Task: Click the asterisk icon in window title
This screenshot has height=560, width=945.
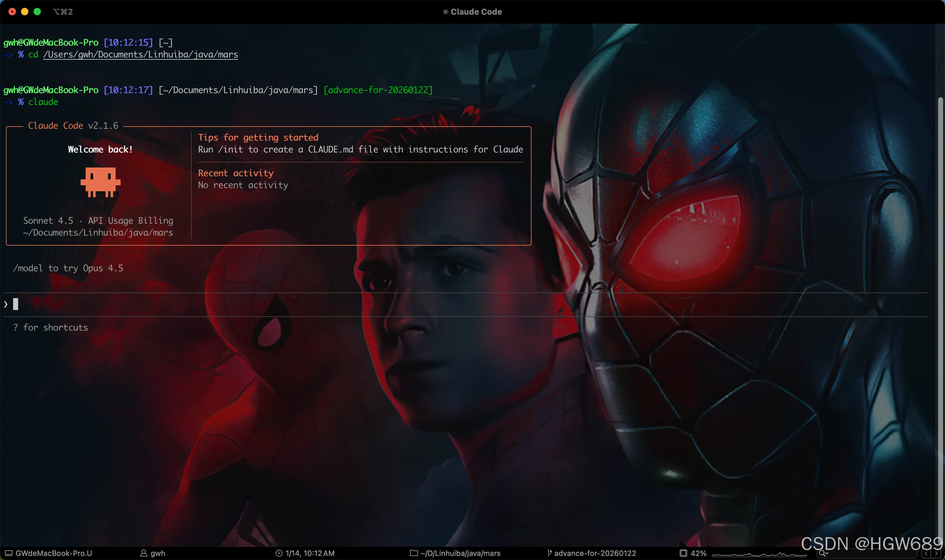Action: (446, 12)
